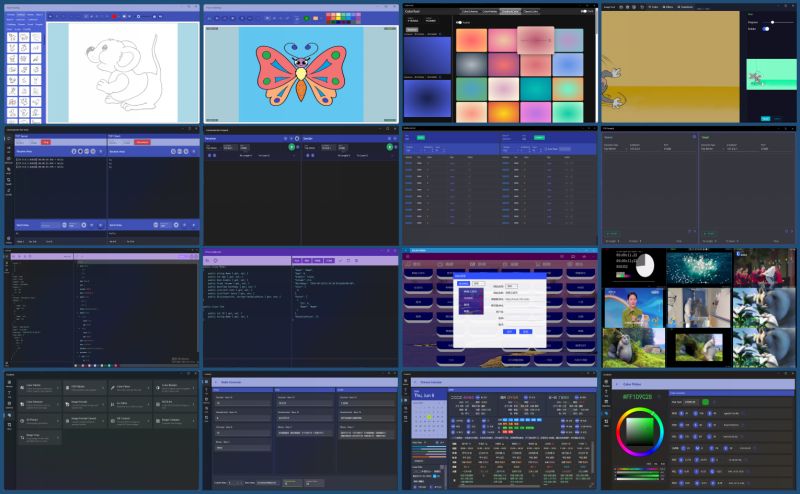This screenshot has width=800, height=494.
Task: Click right green round button in communication window
Action: 390,147
